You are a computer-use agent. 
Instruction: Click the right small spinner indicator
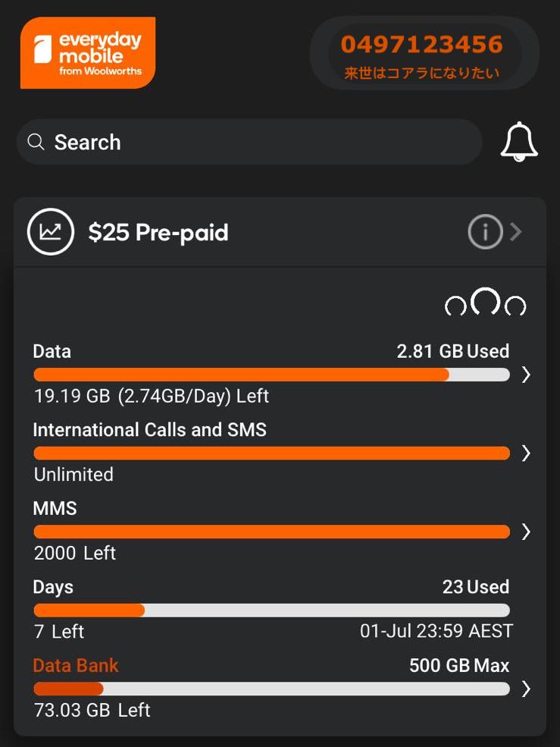pyautogui.click(x=515, y=306)
